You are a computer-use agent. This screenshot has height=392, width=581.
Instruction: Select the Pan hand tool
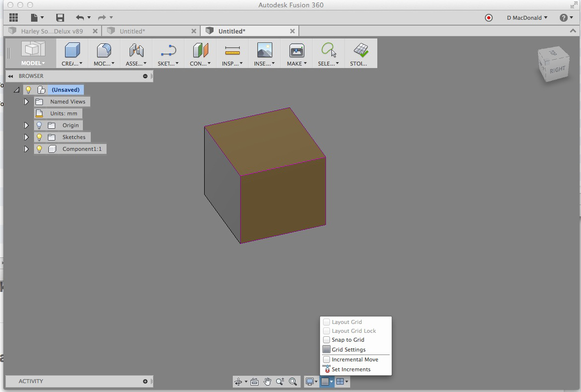tap(267, 381)
